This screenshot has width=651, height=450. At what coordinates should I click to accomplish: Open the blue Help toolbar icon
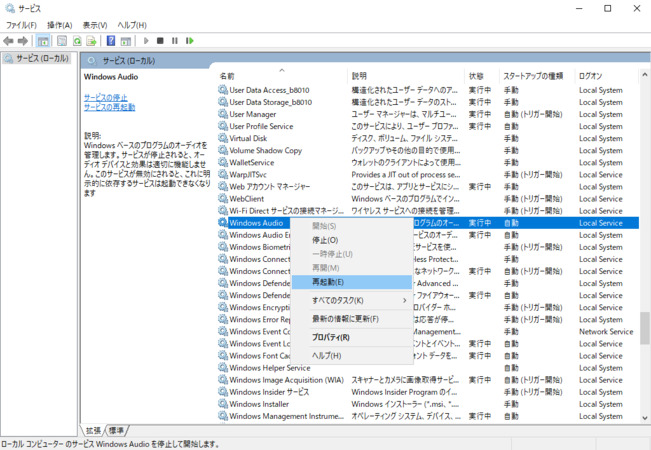tap(111, 41)
